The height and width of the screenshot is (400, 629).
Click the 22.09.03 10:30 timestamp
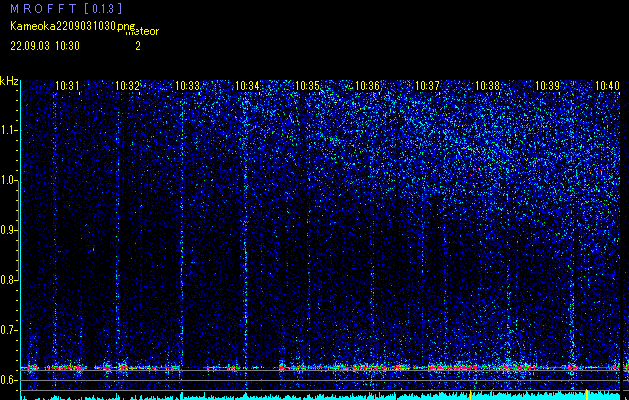45,46
